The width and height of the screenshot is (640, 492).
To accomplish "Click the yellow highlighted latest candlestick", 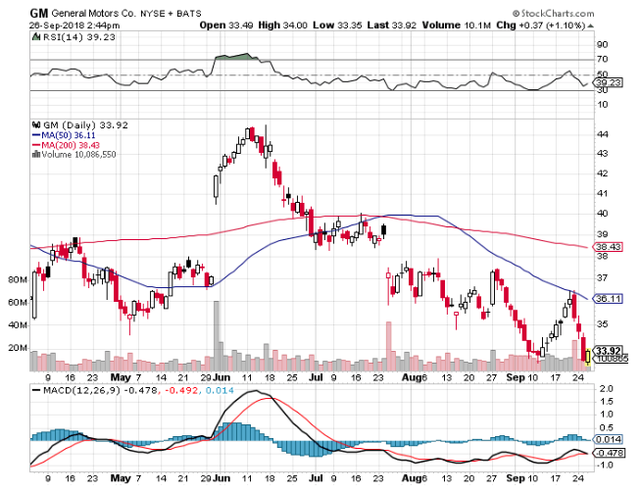I will coord(588,356).
